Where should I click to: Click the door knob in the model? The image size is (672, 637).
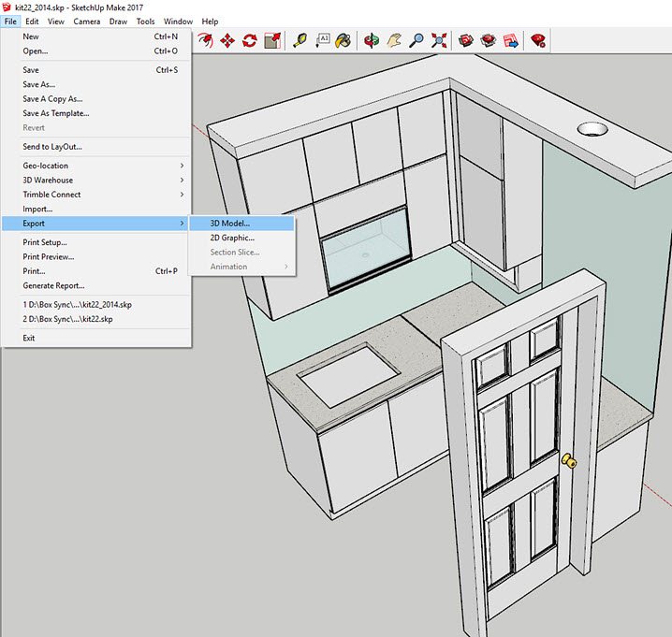click(567, 460)
